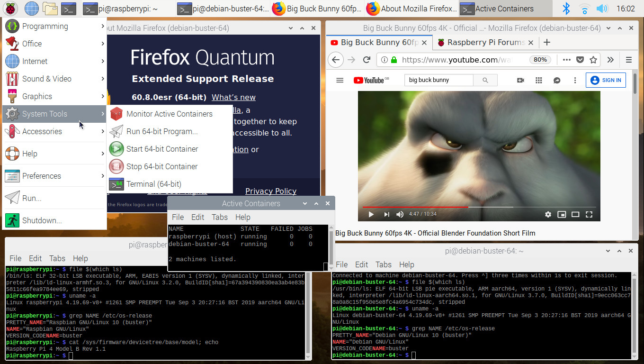This screenshot has width=644, height=364.
Task: Save page to Pocket in Firefox
Action: (580, 60)
